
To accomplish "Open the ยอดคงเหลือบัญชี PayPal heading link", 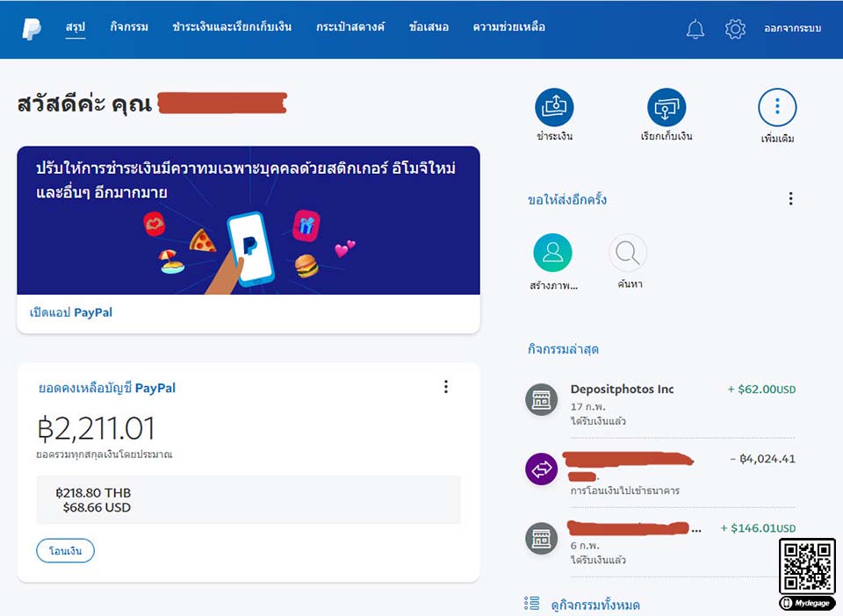I will coord(106,388).
